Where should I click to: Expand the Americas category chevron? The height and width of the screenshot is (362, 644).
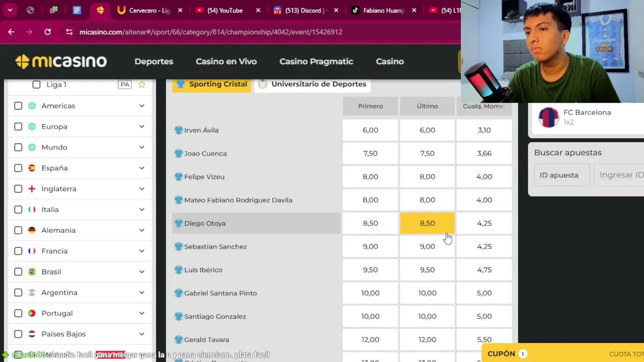point(142,106)
